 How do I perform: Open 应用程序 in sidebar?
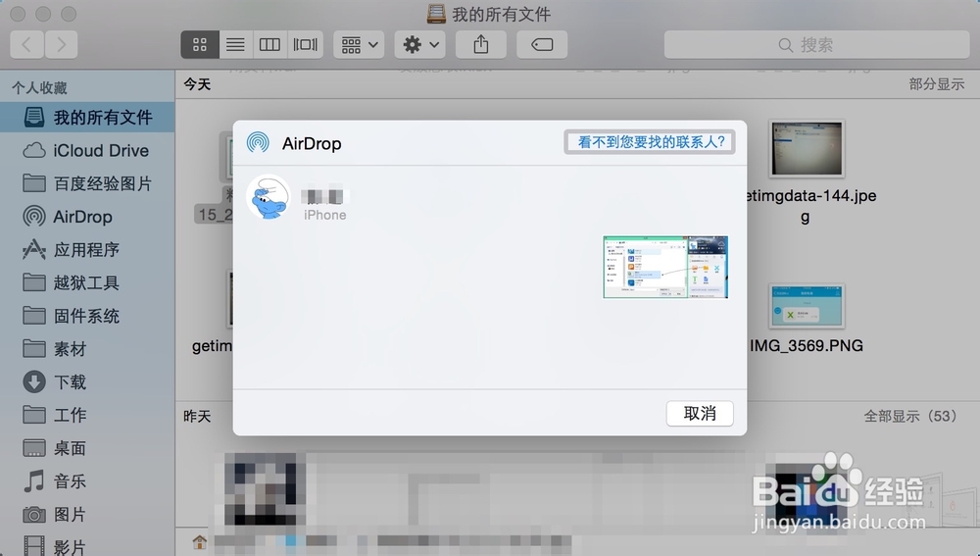coord(87,250)
